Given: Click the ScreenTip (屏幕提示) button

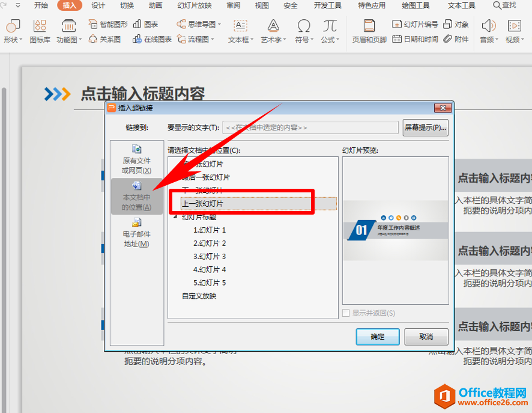Looking at the screenshot, I should click(426, 127).
